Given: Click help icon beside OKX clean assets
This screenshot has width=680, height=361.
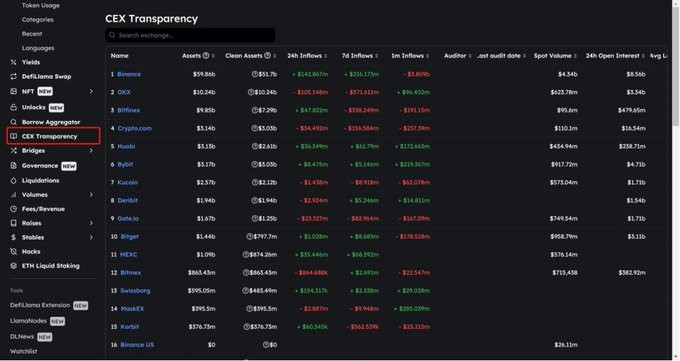Looking at the screenshot, I should click(251, 92).
